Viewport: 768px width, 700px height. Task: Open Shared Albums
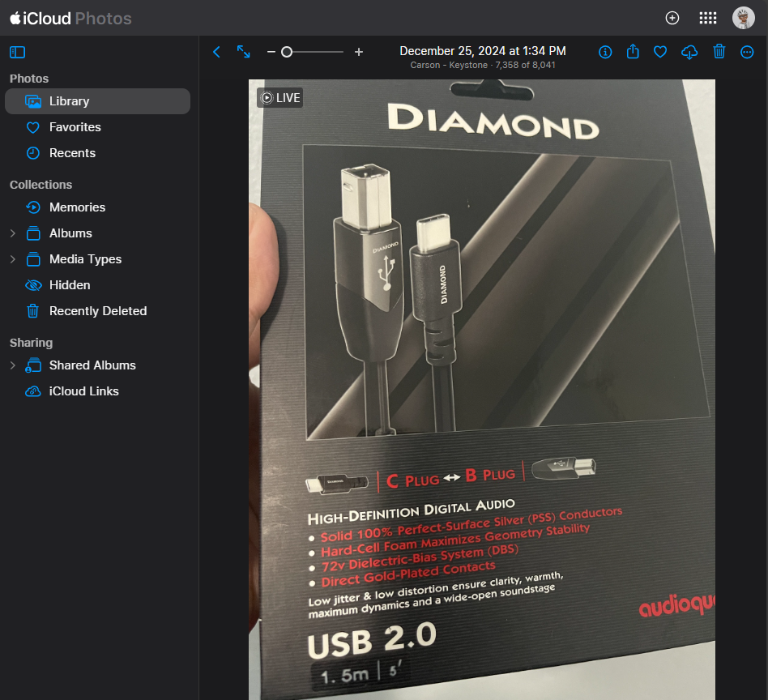(x=97, y=366)
